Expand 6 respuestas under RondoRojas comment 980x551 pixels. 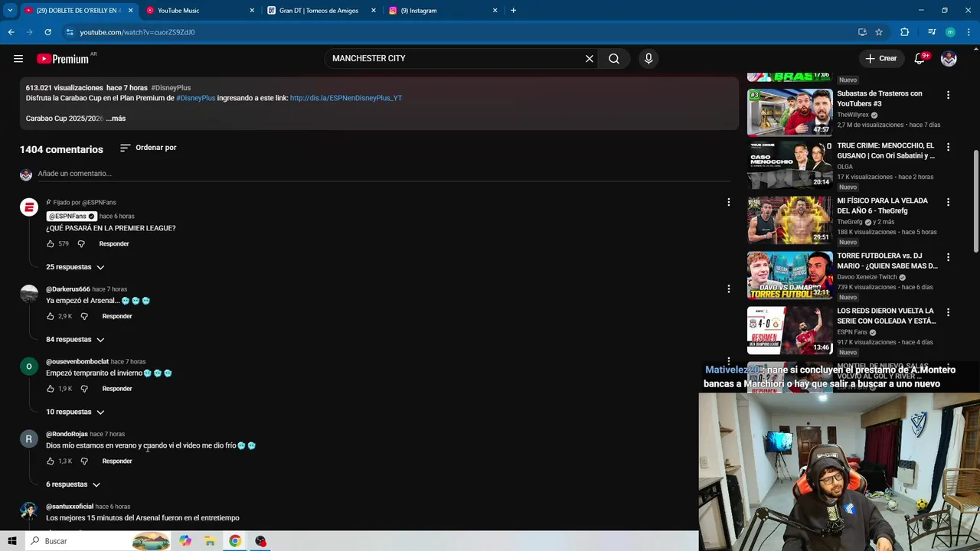tap(73, 484)
